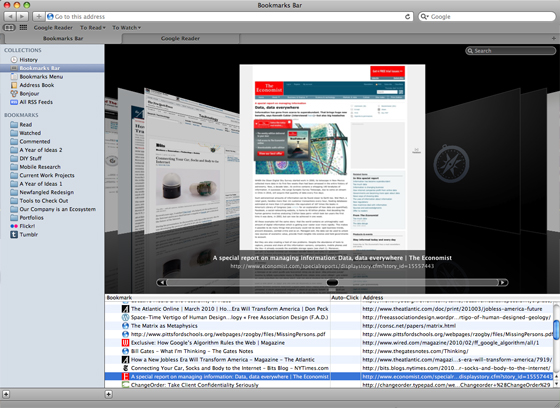Viewport: 560px width, 408px height.
Task: Add bookmark using the plus toolbar button
Action: click(39, 16)
